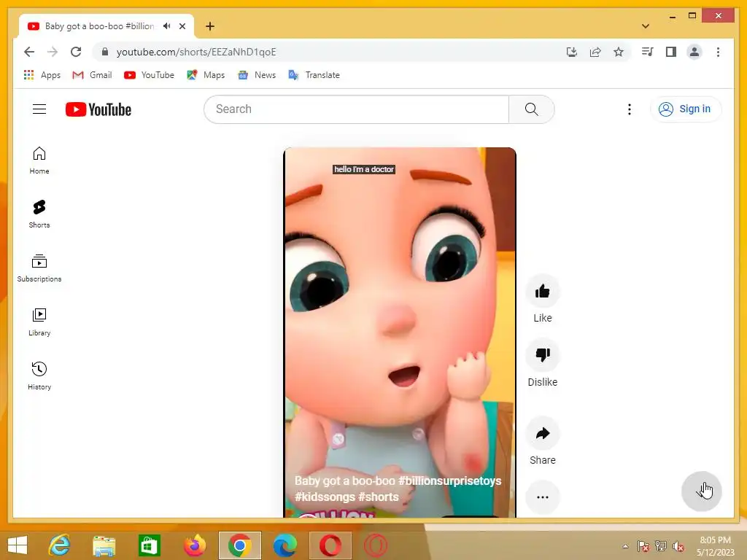Viewport: 747px width, 560px height.
Task: Reload the page
Action: click(76, 52)
